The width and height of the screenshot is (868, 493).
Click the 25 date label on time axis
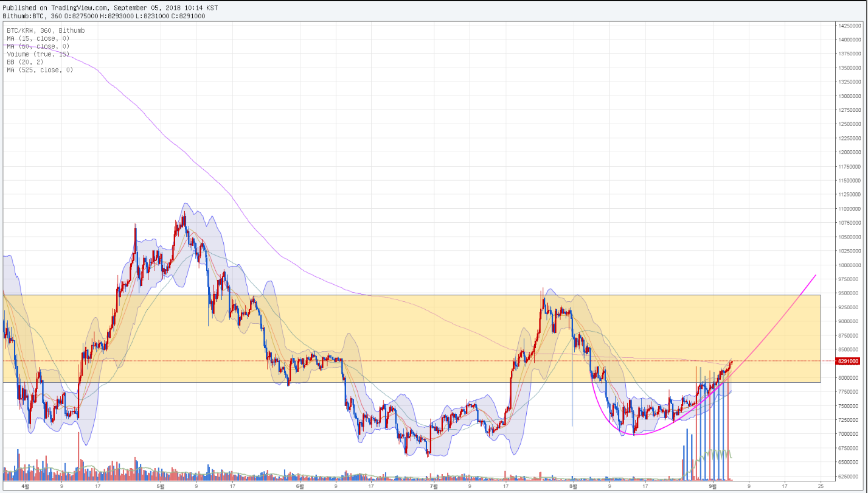[821, 486]
